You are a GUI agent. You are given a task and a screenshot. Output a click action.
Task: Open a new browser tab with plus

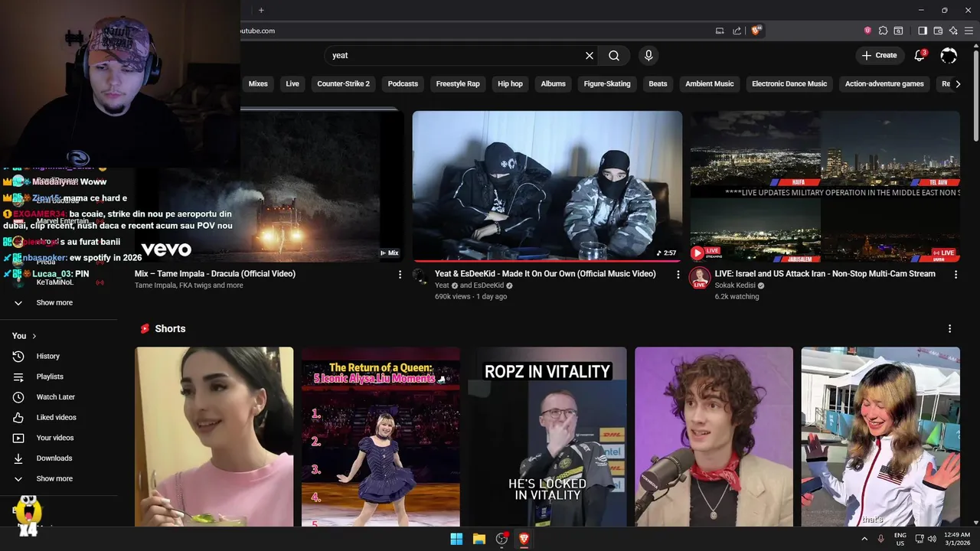(261, 10)
